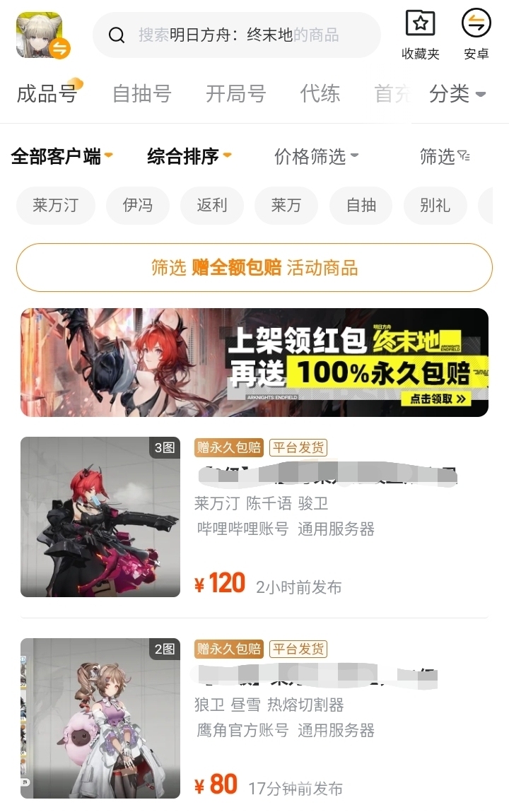The height and width of the screenshot is (812, 509).
Task: Toggle the 自抽 filter chip
Action: (361, 206)
